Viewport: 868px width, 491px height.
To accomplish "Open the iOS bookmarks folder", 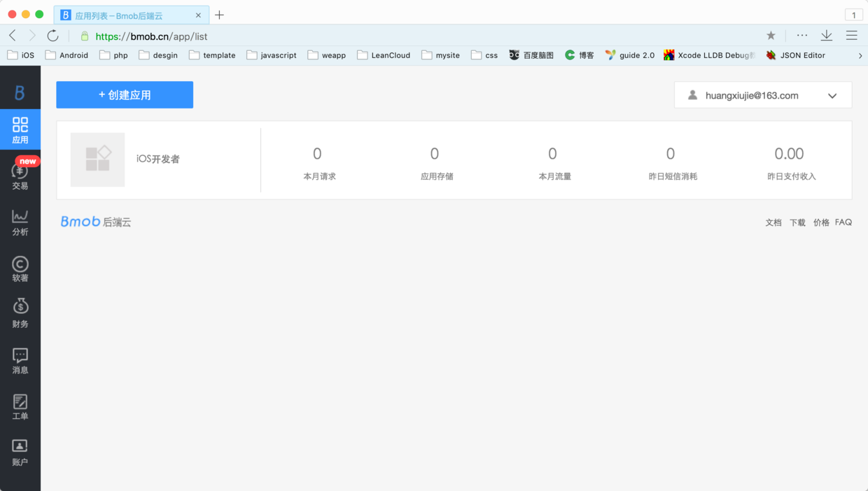I will click(21, 55).
